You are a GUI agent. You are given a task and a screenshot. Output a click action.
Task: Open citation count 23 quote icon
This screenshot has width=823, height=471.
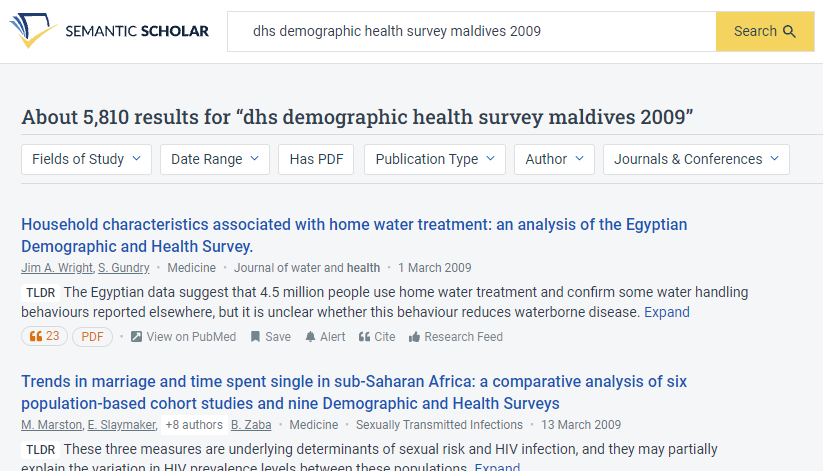(x=36, y=336)
